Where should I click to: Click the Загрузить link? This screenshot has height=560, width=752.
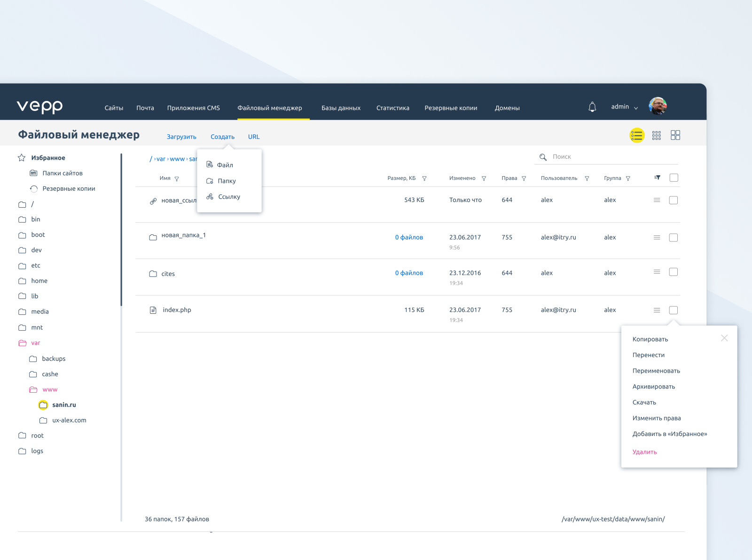[x=181, y=137]
